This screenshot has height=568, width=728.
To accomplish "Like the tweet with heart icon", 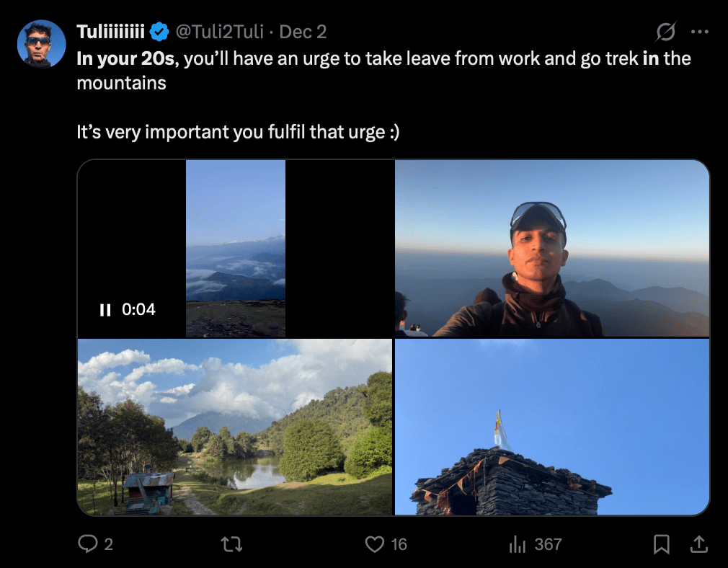I will 375,544.
